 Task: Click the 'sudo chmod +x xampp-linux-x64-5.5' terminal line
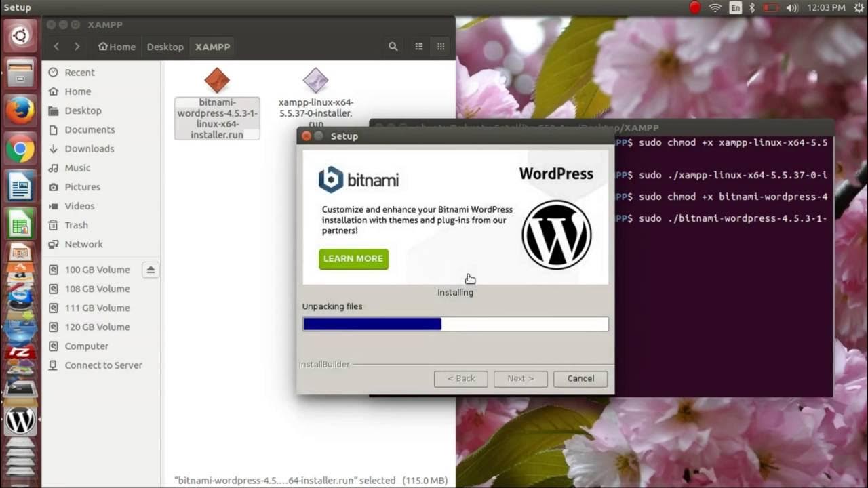pyautogui.click(x=733, y=142)
